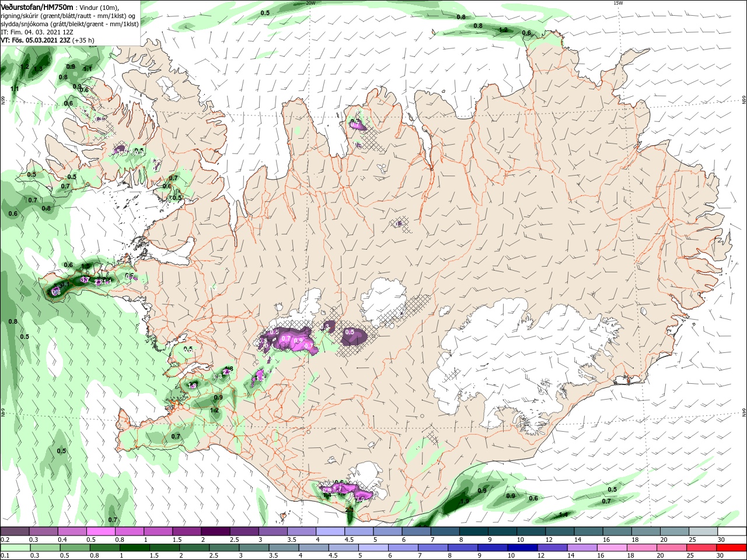Click dark teal snow swatch for 8–9
Image resolution: width=747 pixels, height=560 pixels.
(x=473, y=531)
